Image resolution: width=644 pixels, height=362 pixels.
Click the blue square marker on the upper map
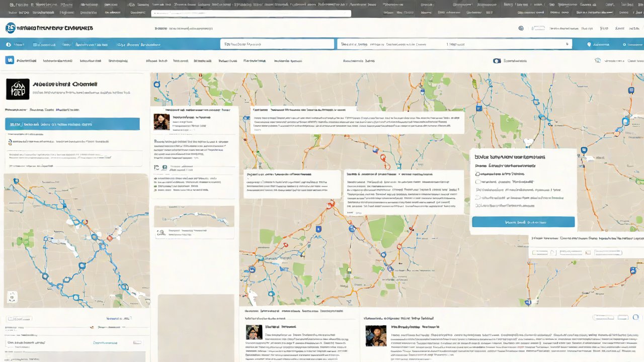coord(479,108)
